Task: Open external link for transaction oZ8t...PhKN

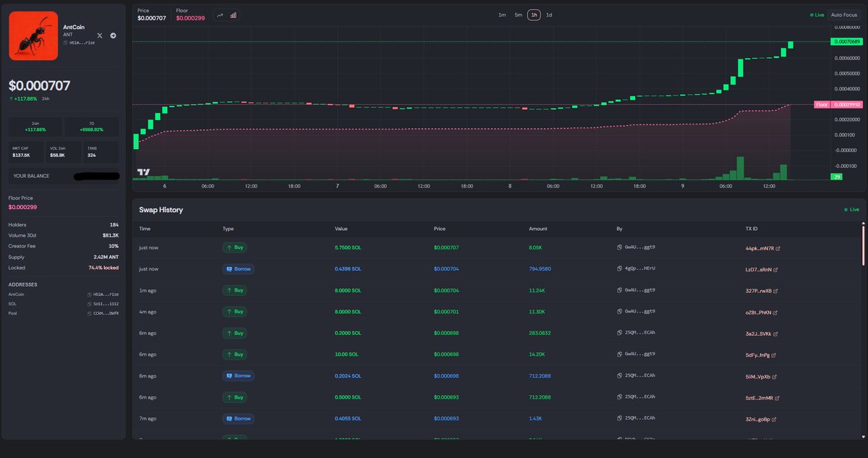Action: click(775, 313)
